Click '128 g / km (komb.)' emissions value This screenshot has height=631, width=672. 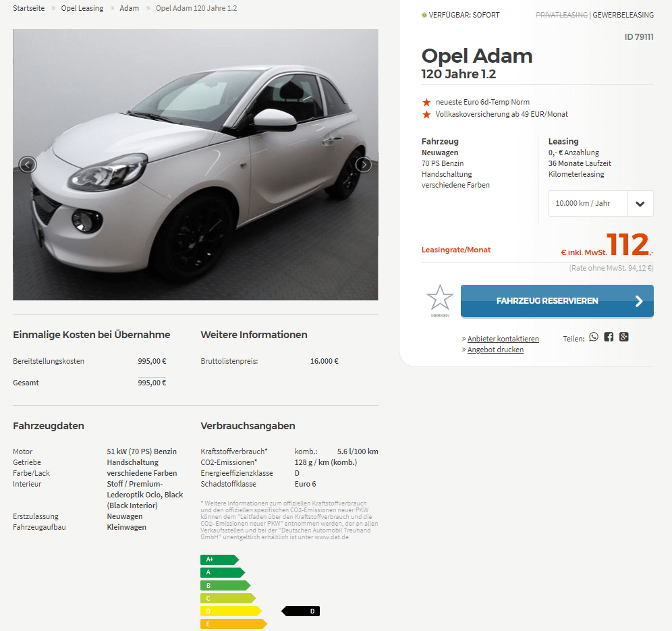(x=326, y=462)
